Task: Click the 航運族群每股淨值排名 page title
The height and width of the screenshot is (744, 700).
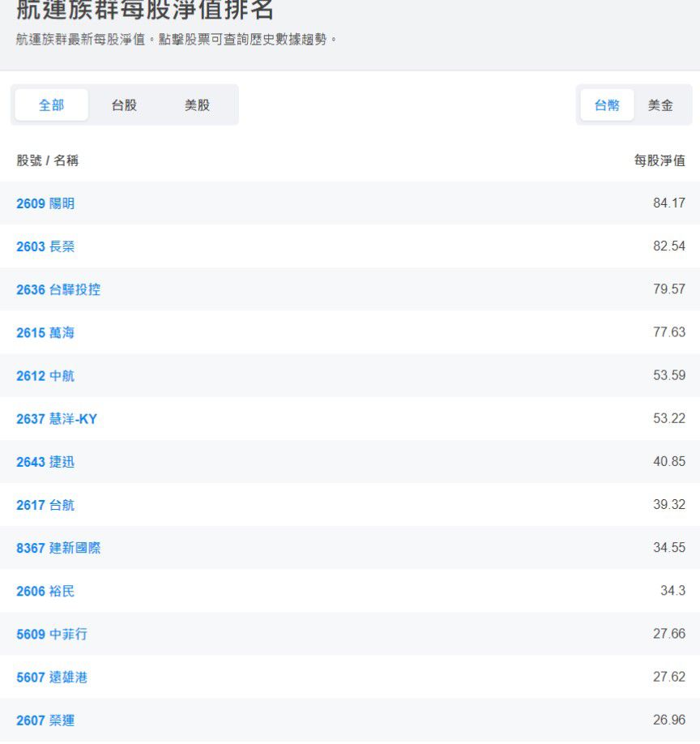Action: tap(145, 10)
